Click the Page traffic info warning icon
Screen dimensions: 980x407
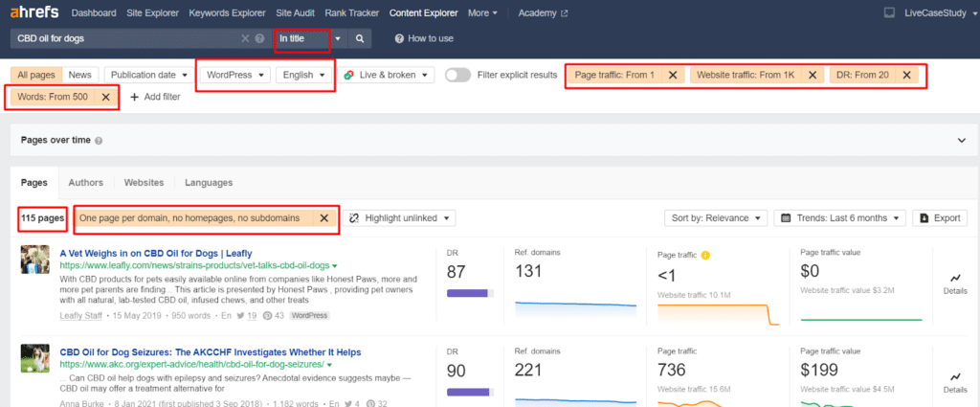click(x=705, y=255)
